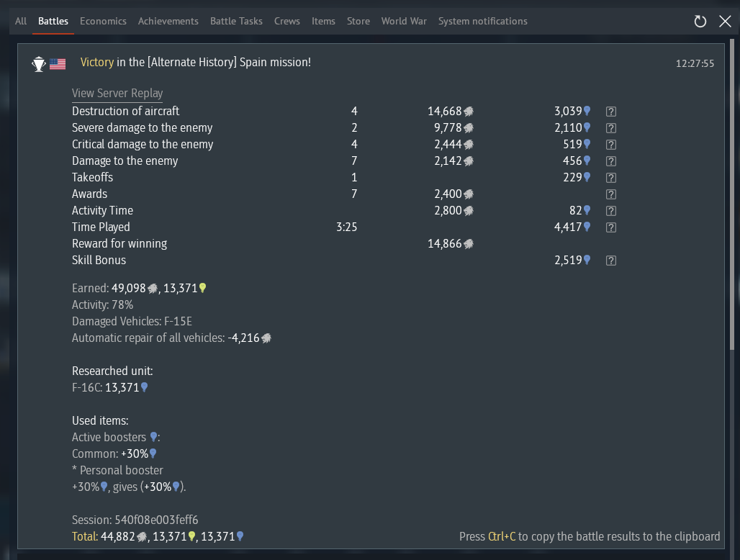
Task: Click the research bulb next to Skill Bonus 2,519
Action: [x=587, y=260]
